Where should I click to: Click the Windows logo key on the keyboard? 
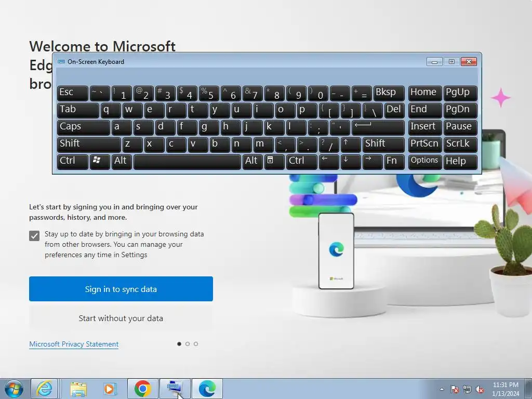tap(100, 162)
